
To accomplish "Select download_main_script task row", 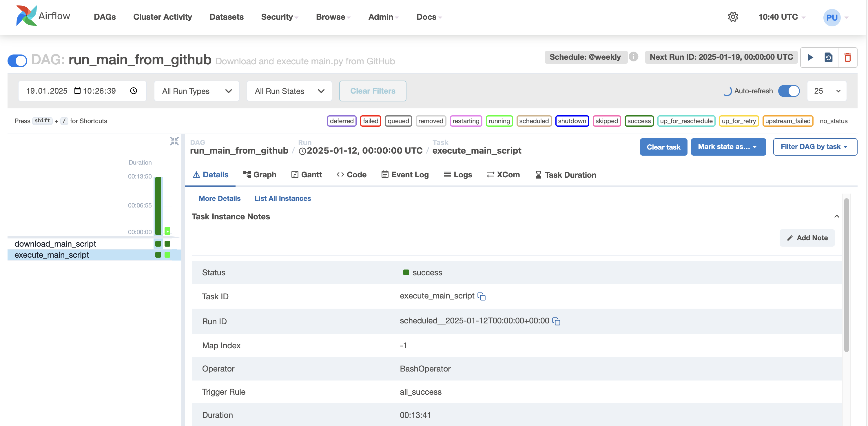I will click(94, 244).
